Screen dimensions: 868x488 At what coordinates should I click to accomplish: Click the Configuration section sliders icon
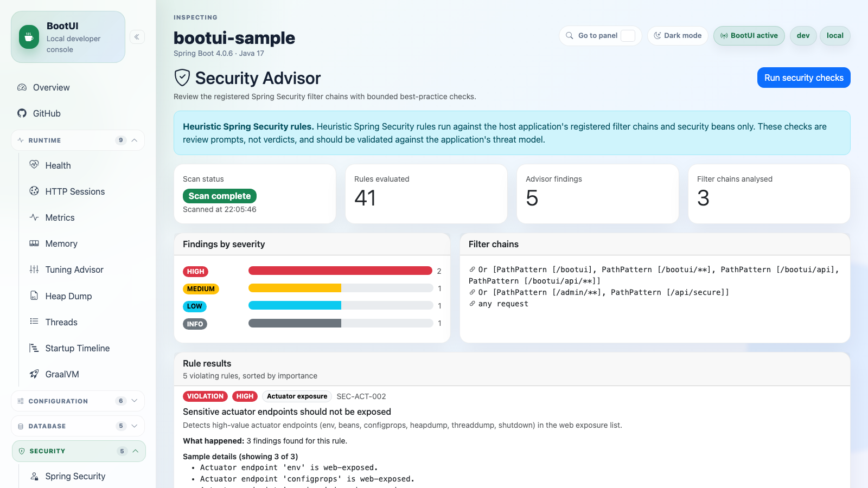click(21, 401)
